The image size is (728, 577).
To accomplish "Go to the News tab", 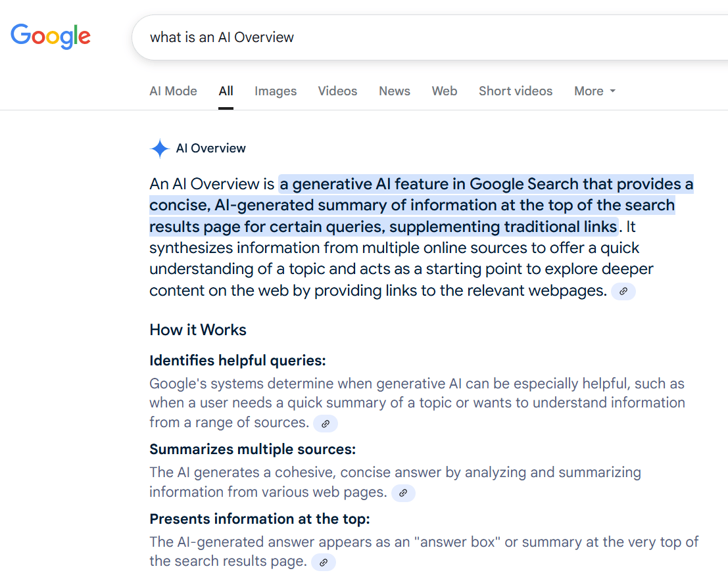I will tap(395, 91).
